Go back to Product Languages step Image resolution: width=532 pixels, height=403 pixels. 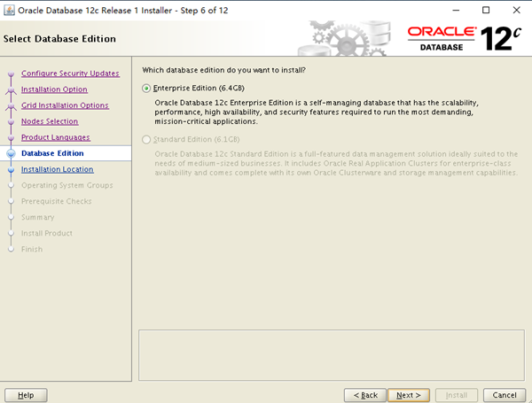[56, 137]
